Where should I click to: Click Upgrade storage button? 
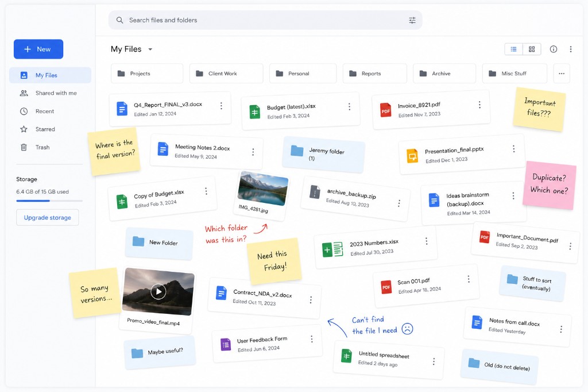point(47,217)
